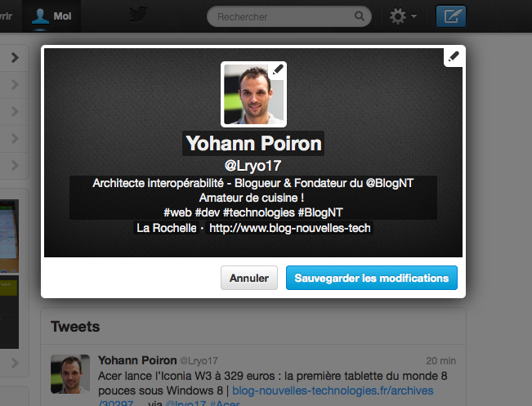Click the pencil icon on the profile photo
Screen dimensions: 532x406
[x=278, y=69]
